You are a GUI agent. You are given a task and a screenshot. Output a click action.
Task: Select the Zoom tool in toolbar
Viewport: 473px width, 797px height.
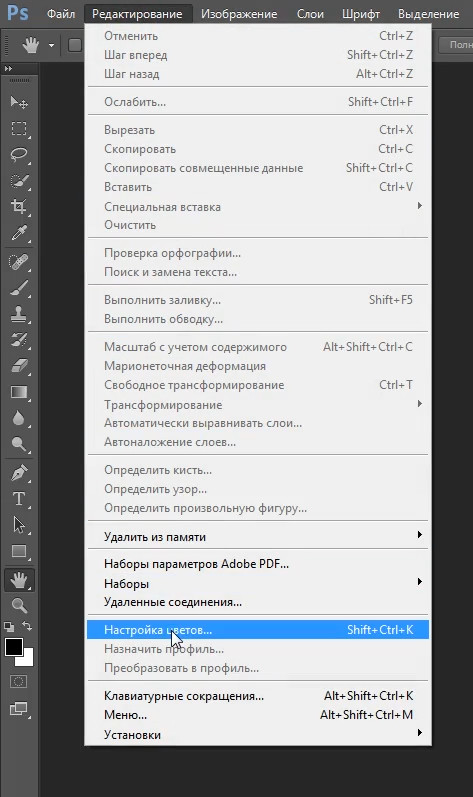click(19, 605)
